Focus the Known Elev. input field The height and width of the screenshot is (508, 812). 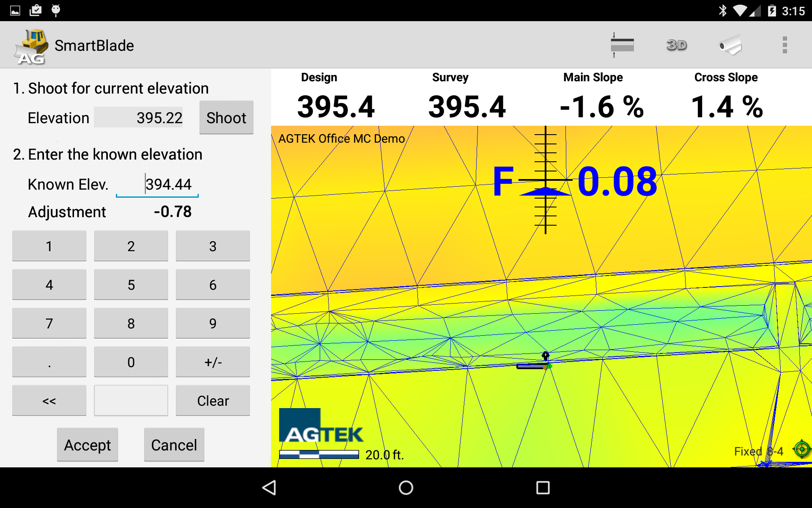pyautogui.click(x=157, y=185)
